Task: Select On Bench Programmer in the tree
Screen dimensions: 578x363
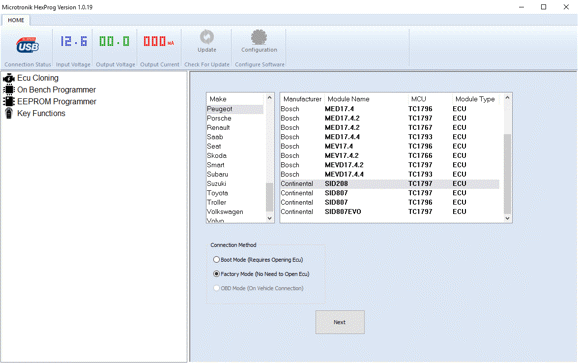Action: coord(56,90)
